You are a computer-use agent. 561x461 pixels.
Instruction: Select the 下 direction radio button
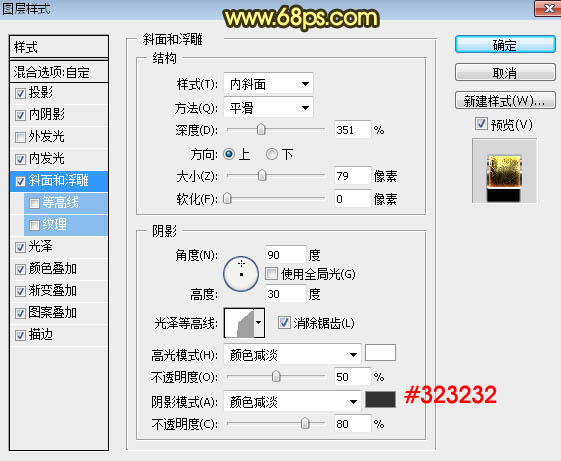point(272,154)
